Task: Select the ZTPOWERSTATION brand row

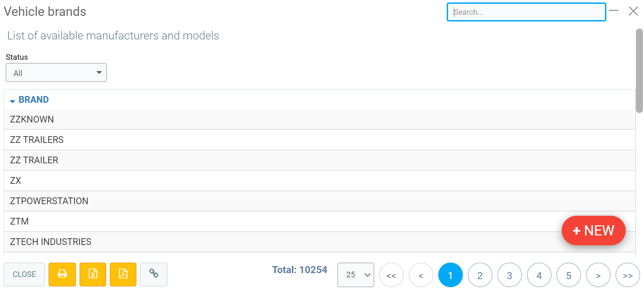Action: click(x=49, y=201)
